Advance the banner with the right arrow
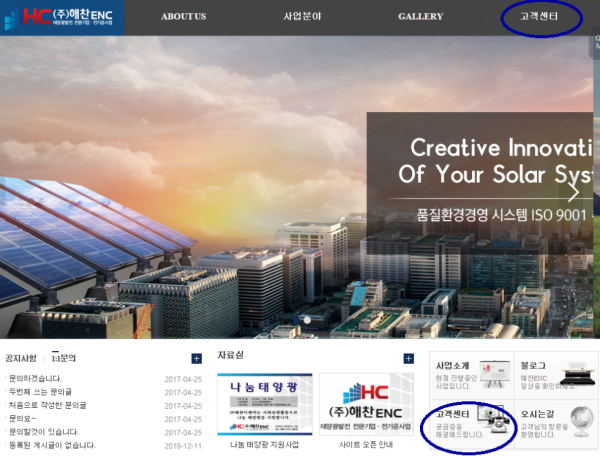 coord(574,192)
